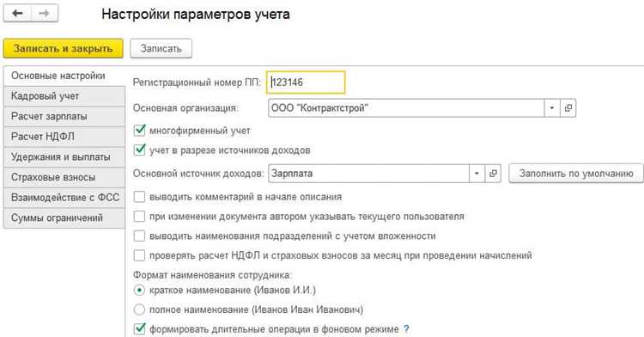This screenshot has width=644, height=337.
Task: Uncheck многофирменный учет checkbox
Action: tap(140, 131)
